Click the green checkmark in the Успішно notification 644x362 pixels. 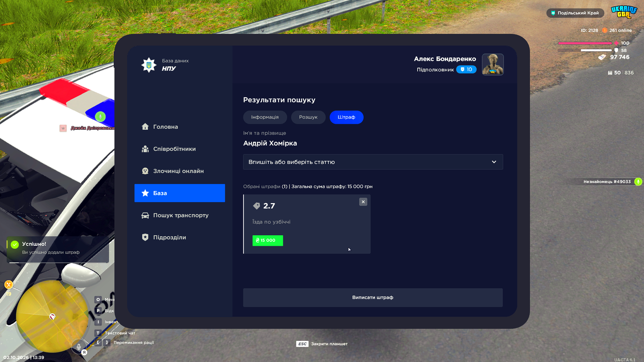pos(15,244)
